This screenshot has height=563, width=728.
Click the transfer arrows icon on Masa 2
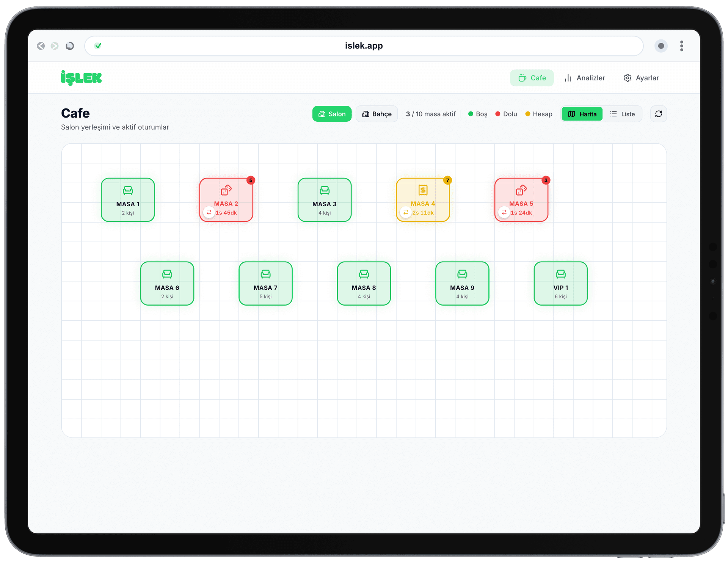click(209, 212)
